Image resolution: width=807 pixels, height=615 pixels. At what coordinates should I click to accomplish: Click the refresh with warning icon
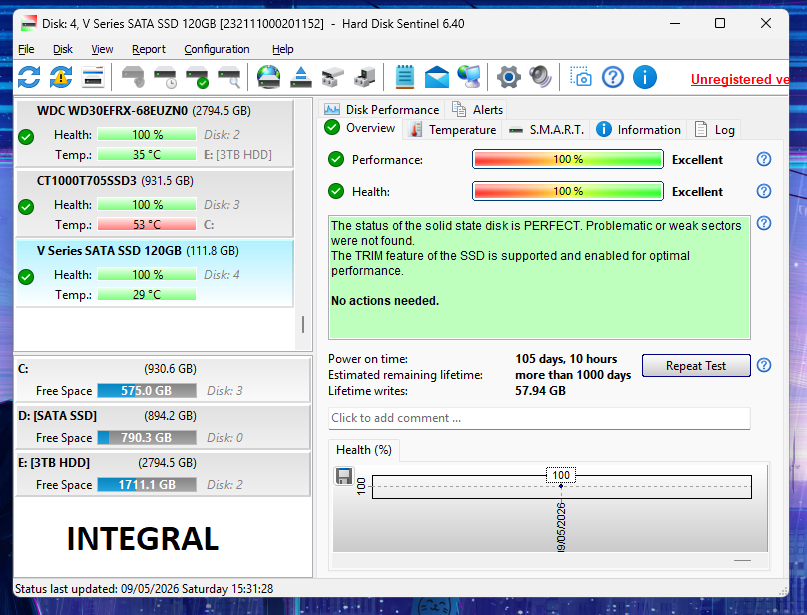tap(61, 77)
